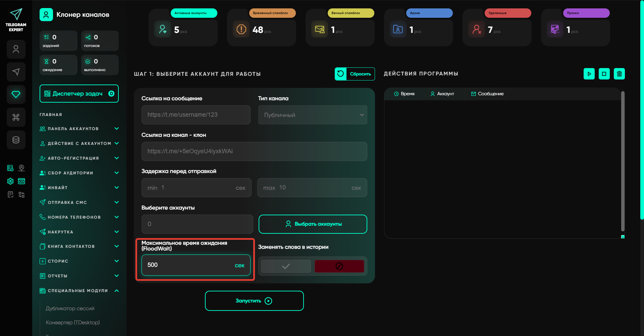Open the Тип канала dropdown
This screenshot has width=644, height=336.
[313, 115]
